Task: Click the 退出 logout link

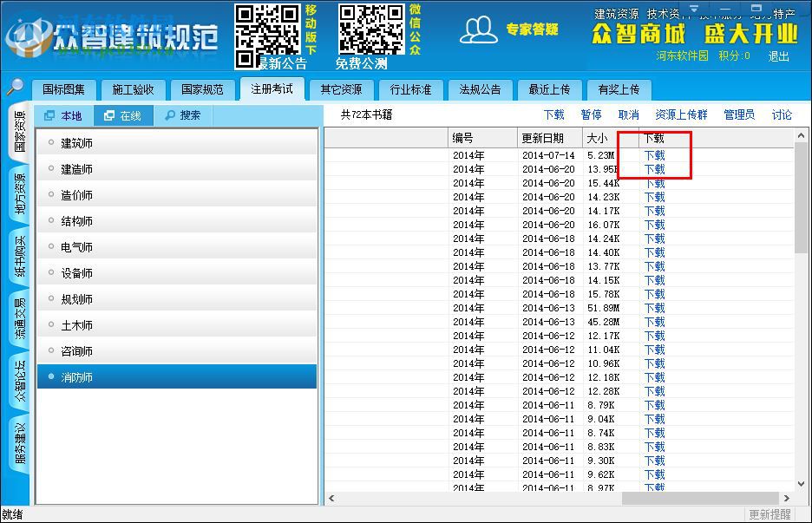Action: pyautogui.click(x=778, y=55)
